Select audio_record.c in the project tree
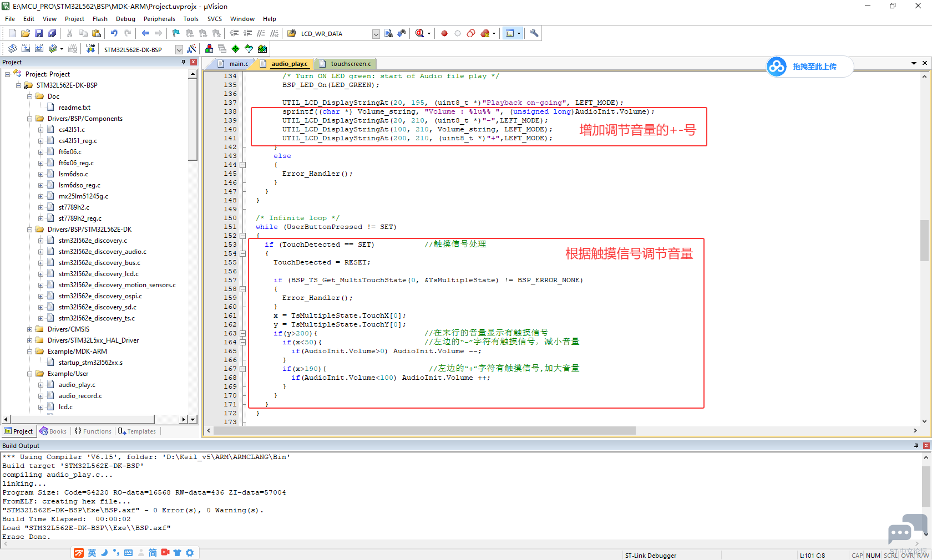The width and height of the screenshot is (932, 560). tap(80, 396)
